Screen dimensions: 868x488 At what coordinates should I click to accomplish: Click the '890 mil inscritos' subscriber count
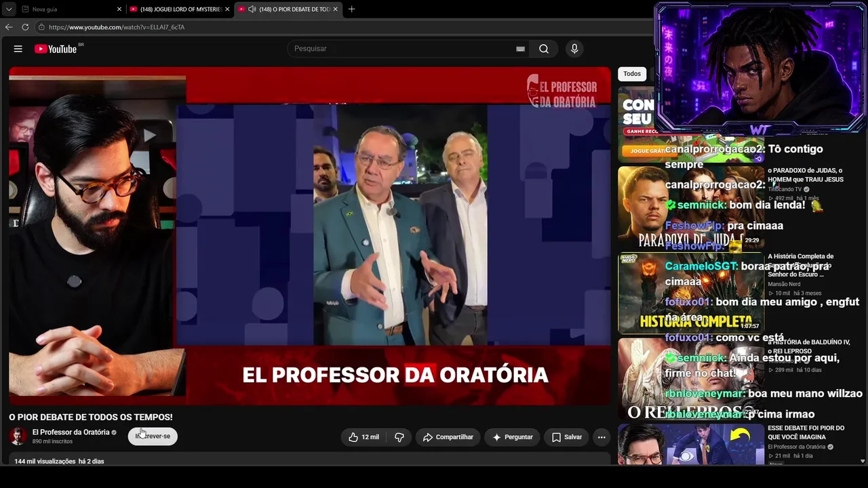point(52,442)
